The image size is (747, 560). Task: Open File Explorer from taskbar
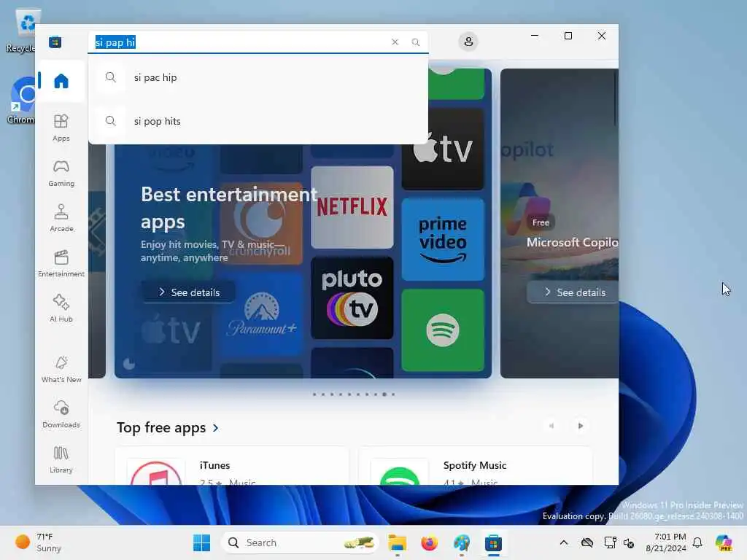coord(397,542)
